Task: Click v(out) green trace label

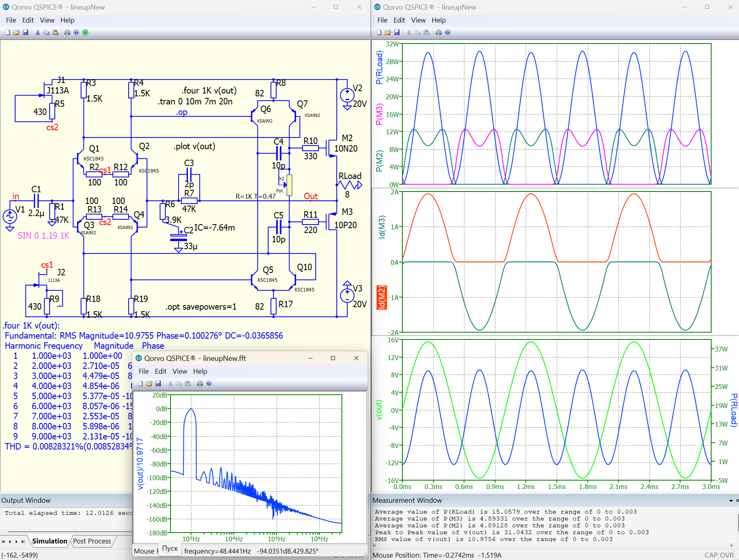Action: coord(379,410)
